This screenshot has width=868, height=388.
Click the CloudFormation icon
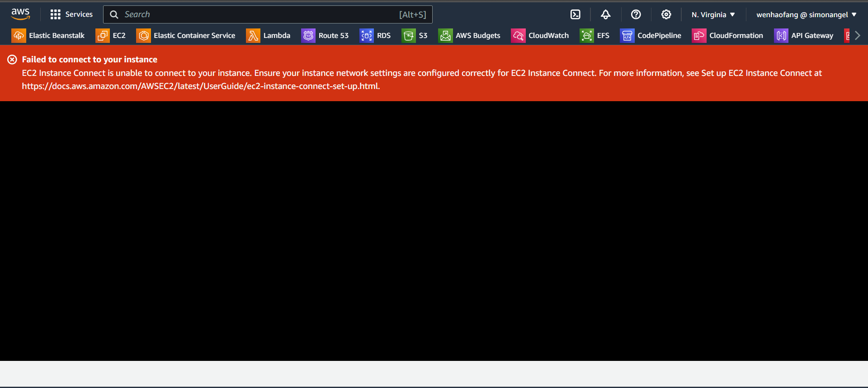pyautogui.click(x=699, y=35)
